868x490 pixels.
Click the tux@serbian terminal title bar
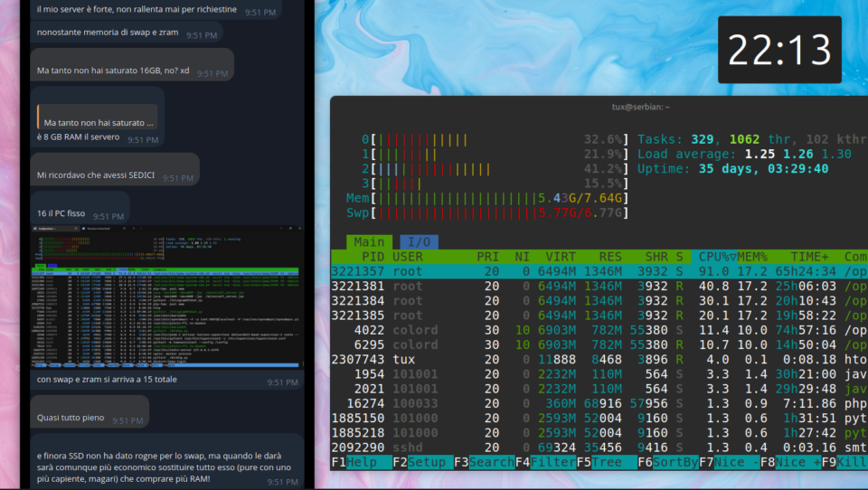(x=640, y=107)
